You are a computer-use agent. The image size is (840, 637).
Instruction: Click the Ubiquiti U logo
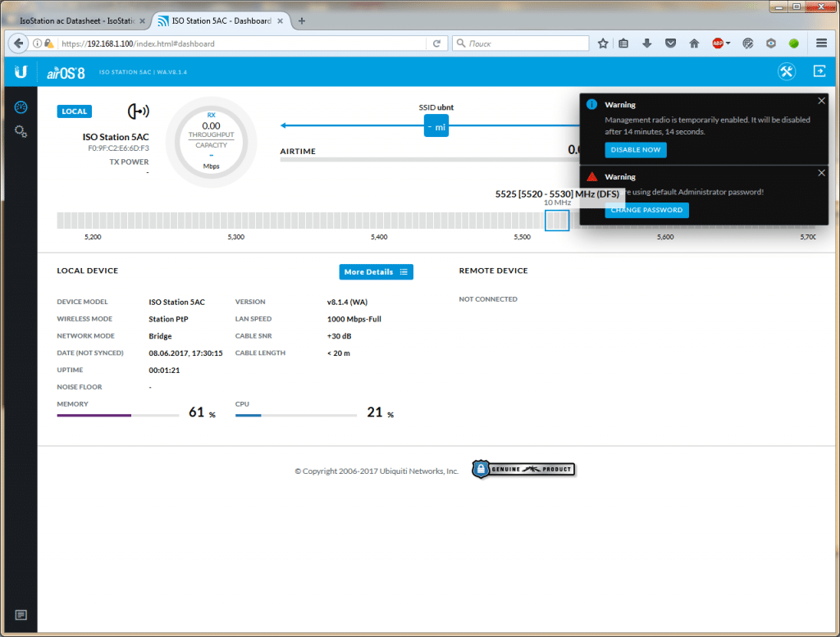[21, 72]
